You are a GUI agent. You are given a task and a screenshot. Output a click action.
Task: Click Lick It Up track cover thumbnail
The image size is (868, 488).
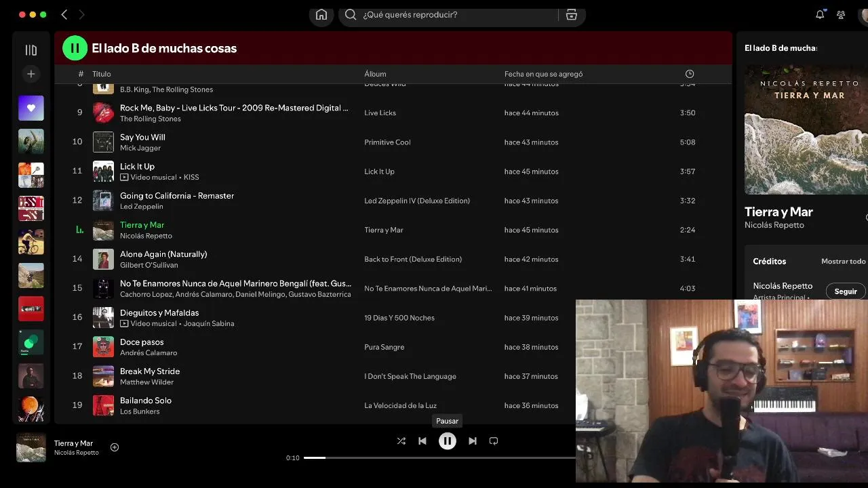pos(103,171)
